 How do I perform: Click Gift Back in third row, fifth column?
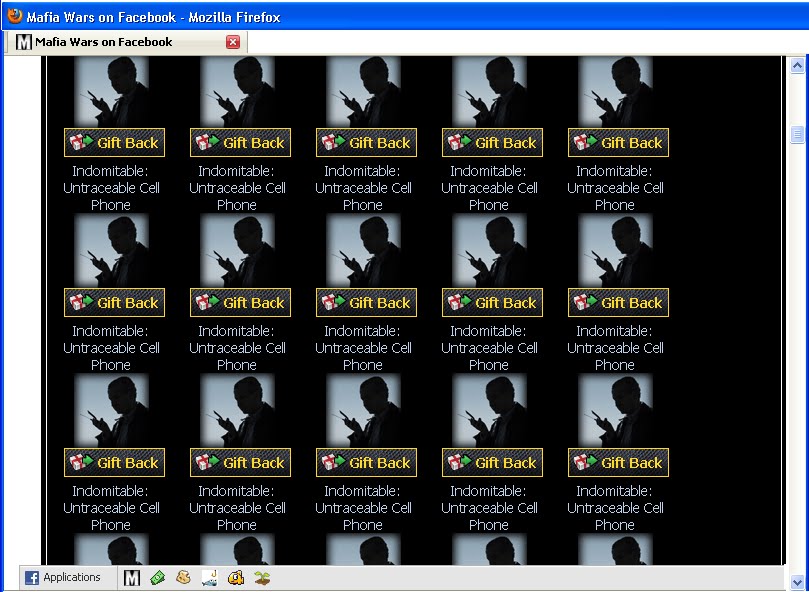pos(618,462)
